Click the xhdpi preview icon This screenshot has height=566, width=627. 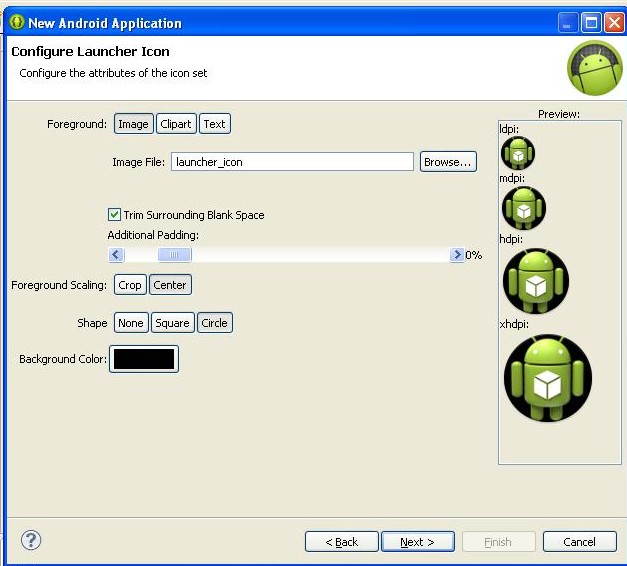pyautogui.click(x=548, y=378)
